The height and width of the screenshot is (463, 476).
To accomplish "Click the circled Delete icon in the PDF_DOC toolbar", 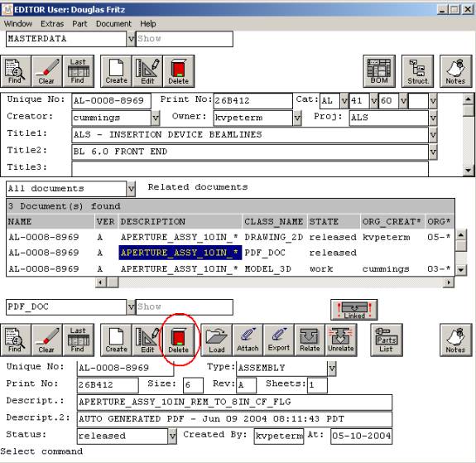I will coord(178,340).
